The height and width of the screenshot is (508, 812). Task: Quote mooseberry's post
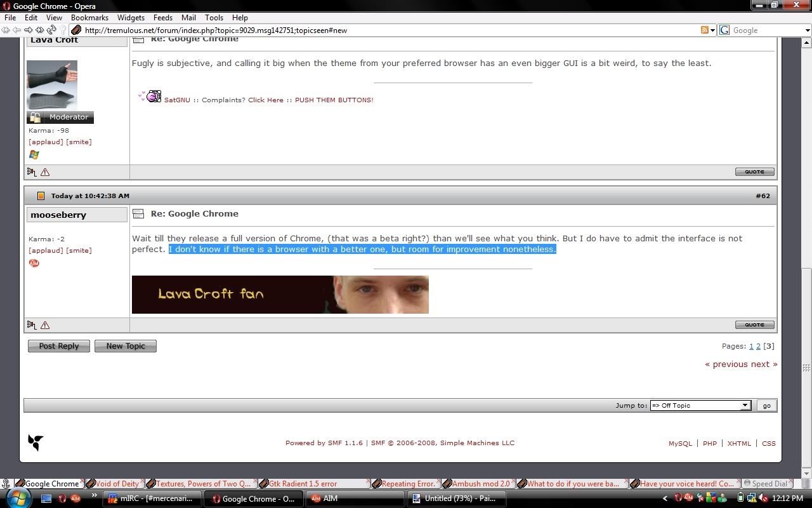coord(755,324)
